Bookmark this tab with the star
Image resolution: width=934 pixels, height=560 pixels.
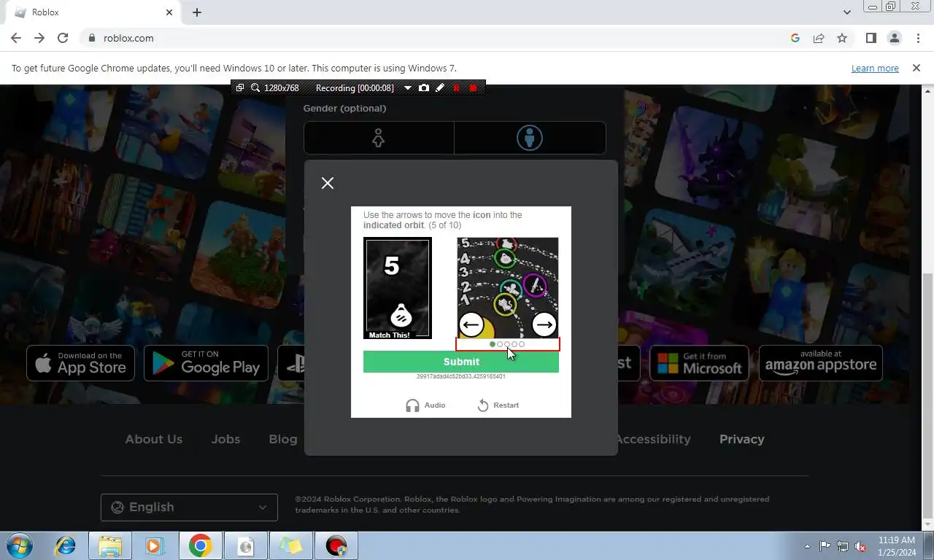842,38
